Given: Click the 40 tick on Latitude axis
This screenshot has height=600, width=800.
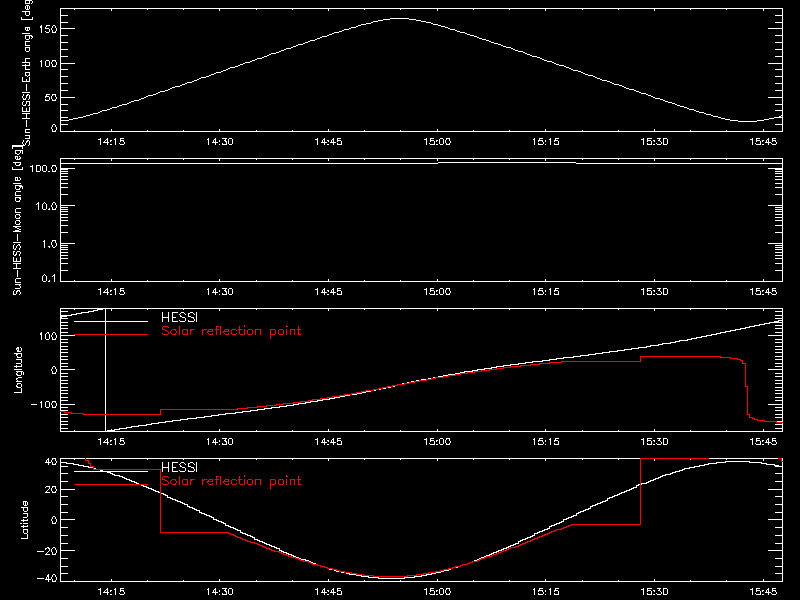Looking at the screenshot, I should coord(51,462).
